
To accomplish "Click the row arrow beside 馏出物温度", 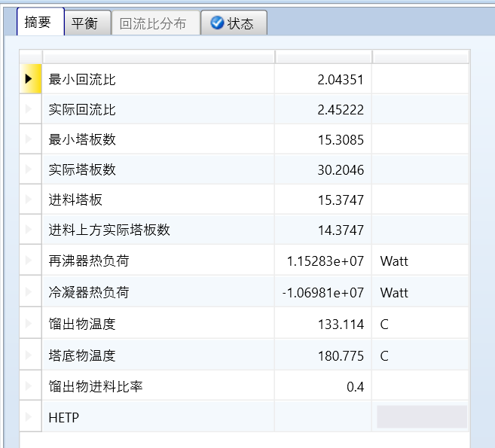I will point(29,325).
